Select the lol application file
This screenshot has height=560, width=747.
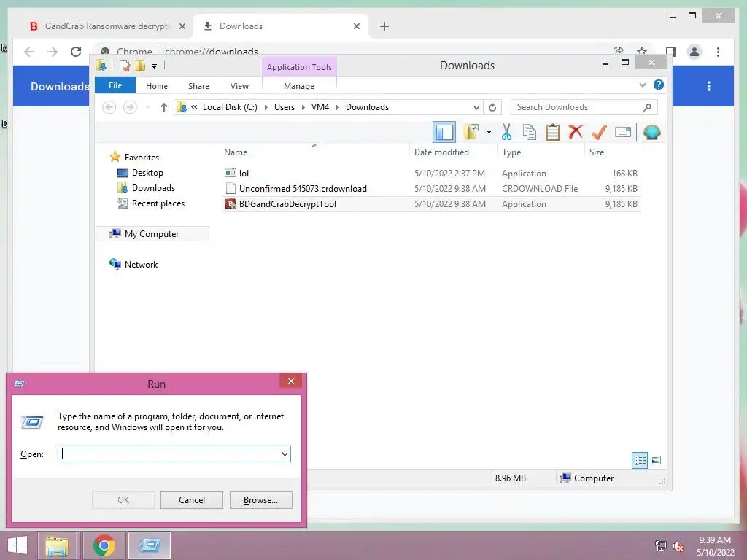[x=430, y=173]
